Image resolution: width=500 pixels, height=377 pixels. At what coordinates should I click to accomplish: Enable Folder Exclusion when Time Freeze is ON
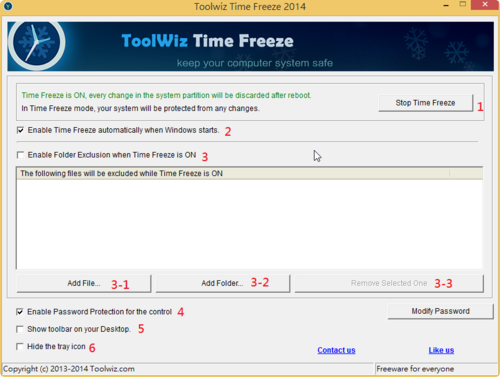tap(20, 155)
